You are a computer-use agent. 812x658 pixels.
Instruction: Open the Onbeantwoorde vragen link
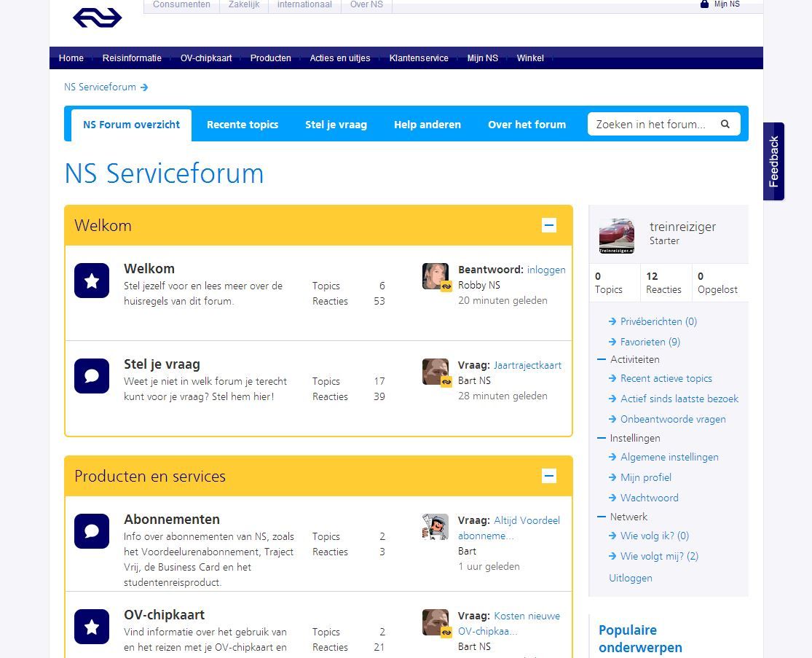tap(673, 419)
